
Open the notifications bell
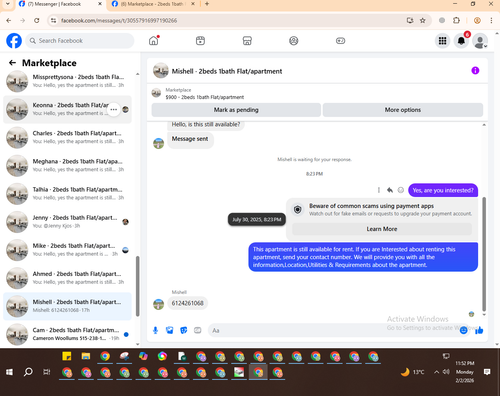tap(461, 41)
